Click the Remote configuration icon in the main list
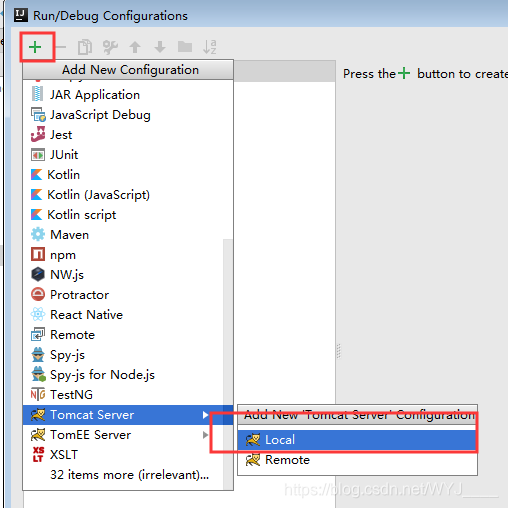Screen dimensions: 508x508 38,334
